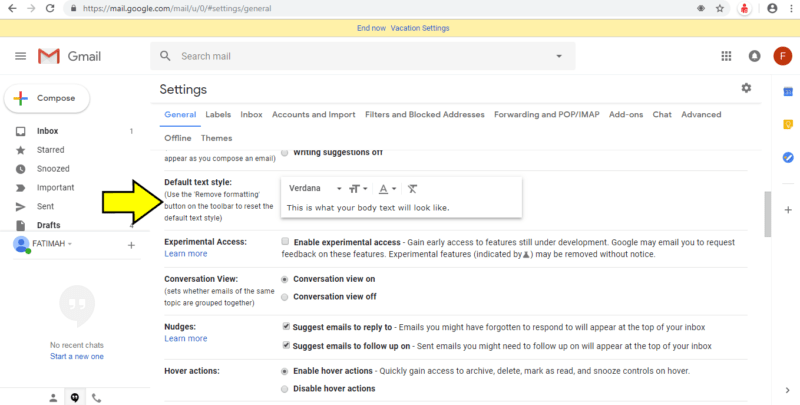
Task: Select Conversation view off
Action: (285, 297)
